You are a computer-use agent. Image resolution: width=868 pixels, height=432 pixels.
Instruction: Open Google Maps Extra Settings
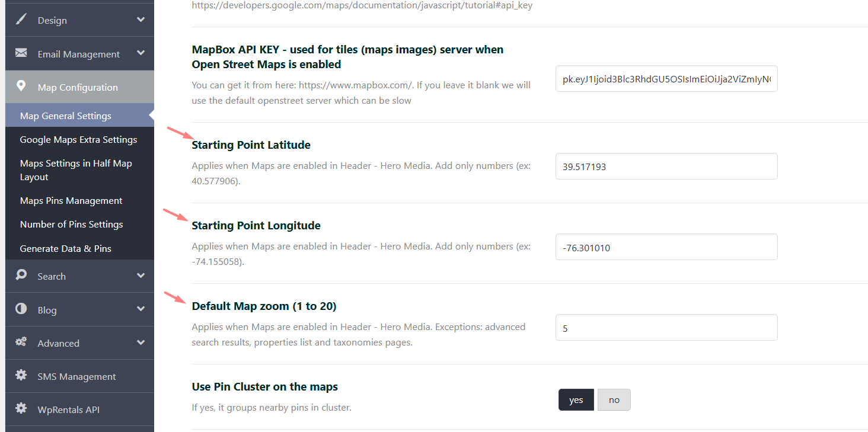(x=78, y=140)
